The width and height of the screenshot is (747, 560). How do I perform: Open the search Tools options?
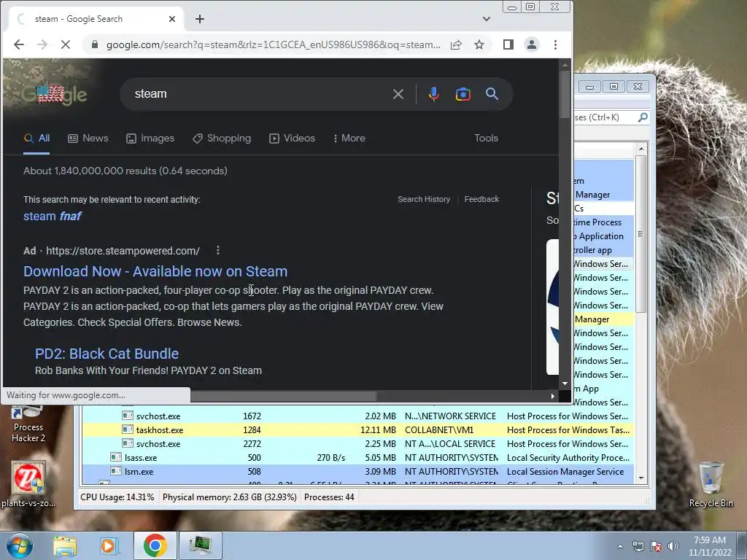[486, 138]
